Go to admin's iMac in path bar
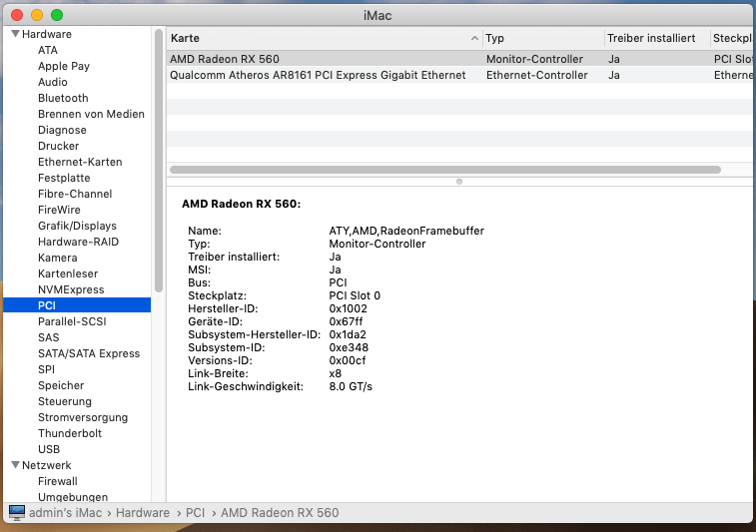Image resolution: width=756 pixels, height=532 pixels. click(x=66, y=513)
